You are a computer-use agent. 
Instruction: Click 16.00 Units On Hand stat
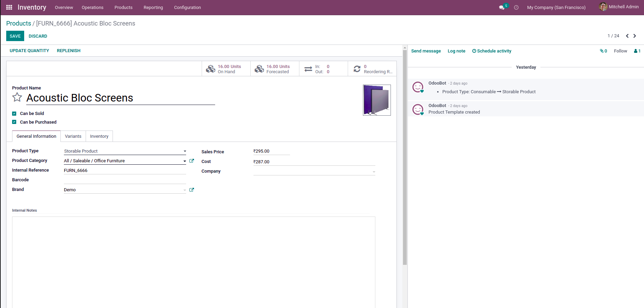click(226, 69)
